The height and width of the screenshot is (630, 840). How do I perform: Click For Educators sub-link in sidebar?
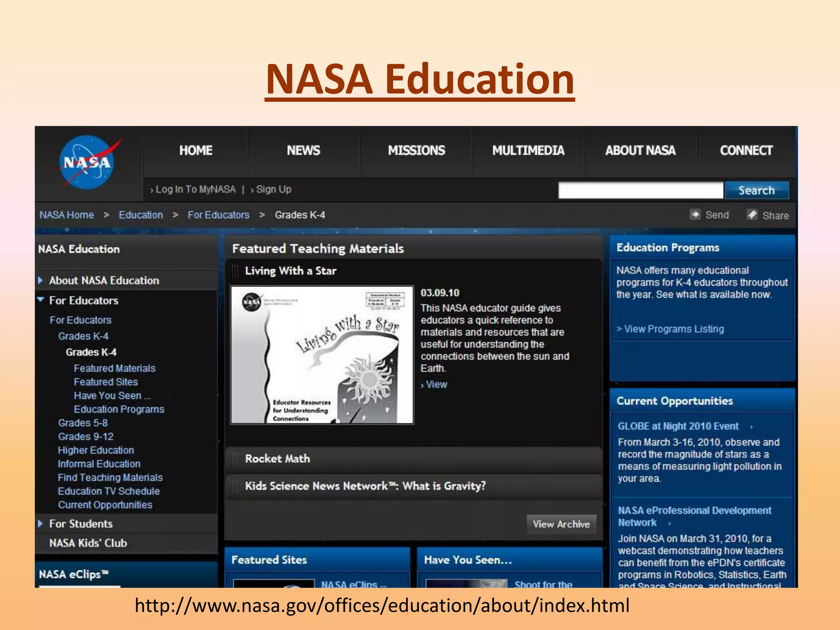80,320
